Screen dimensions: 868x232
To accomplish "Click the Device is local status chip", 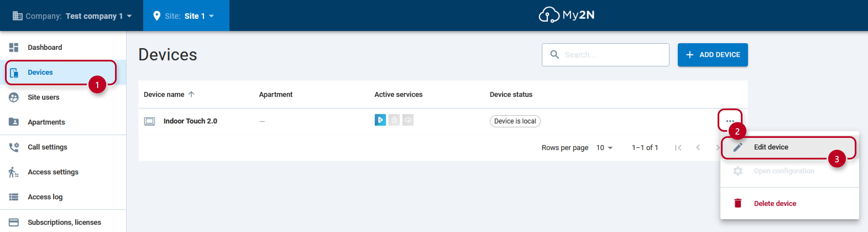I will [x=515, y=121].
